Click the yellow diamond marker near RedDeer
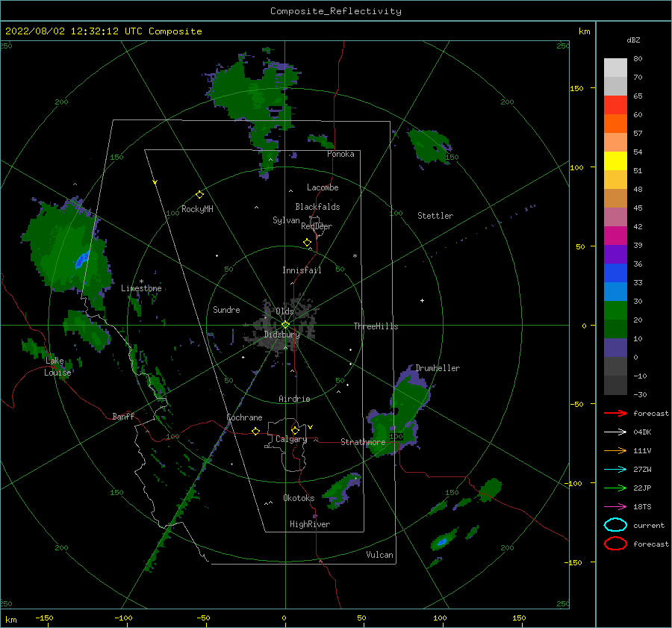 click(308, 243)
